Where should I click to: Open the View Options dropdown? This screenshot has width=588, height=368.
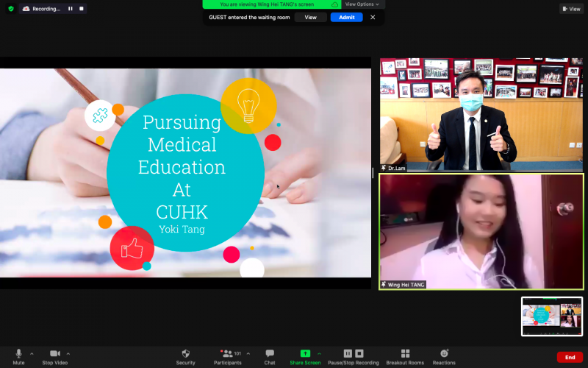coord(362,4)
